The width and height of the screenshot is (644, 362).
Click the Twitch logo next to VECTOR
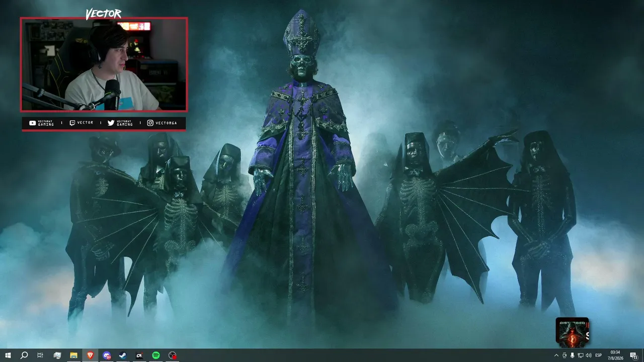pyautogui.click(x=72, y=123)
